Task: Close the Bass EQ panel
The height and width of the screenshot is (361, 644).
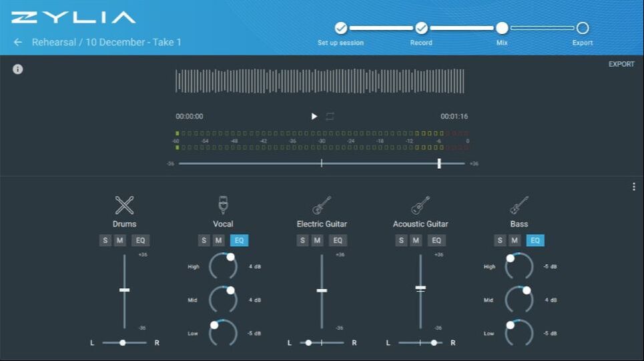Action: pos(535,240)
